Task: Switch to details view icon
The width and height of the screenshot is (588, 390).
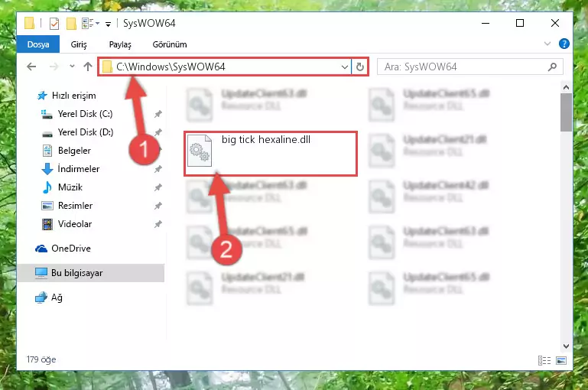Action: pyautogui.click(x=544, y=360)
